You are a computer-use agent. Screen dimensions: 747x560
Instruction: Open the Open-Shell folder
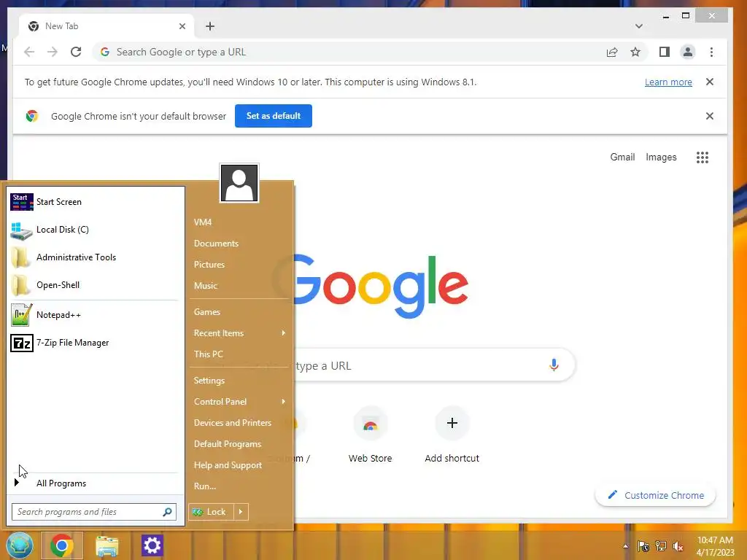click(96, 285)
